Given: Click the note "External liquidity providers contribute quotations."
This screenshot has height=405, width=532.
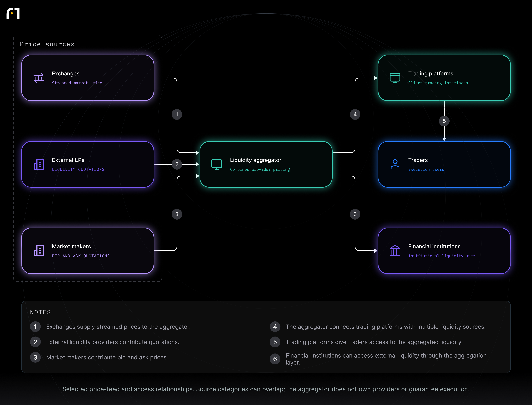Looking at the screenshot, I should [x=113, y=342].
